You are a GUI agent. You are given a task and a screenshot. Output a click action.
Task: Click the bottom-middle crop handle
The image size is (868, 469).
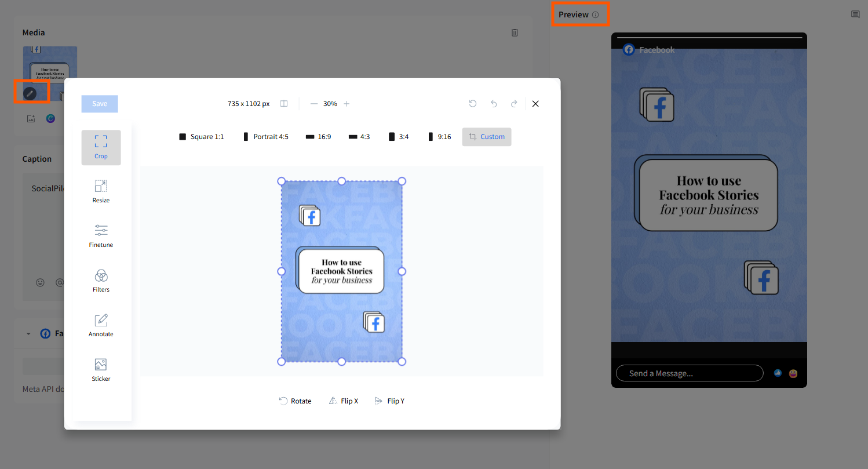point(342,362)
